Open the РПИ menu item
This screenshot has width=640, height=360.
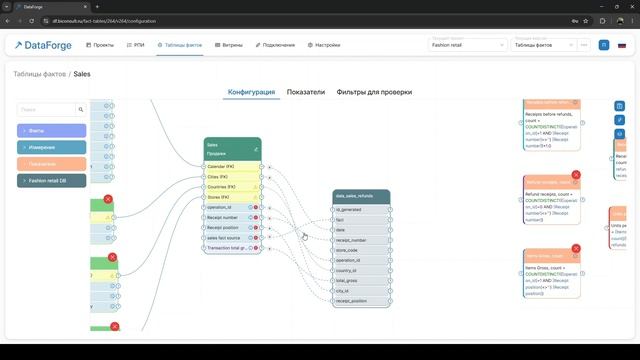(136, 45)
